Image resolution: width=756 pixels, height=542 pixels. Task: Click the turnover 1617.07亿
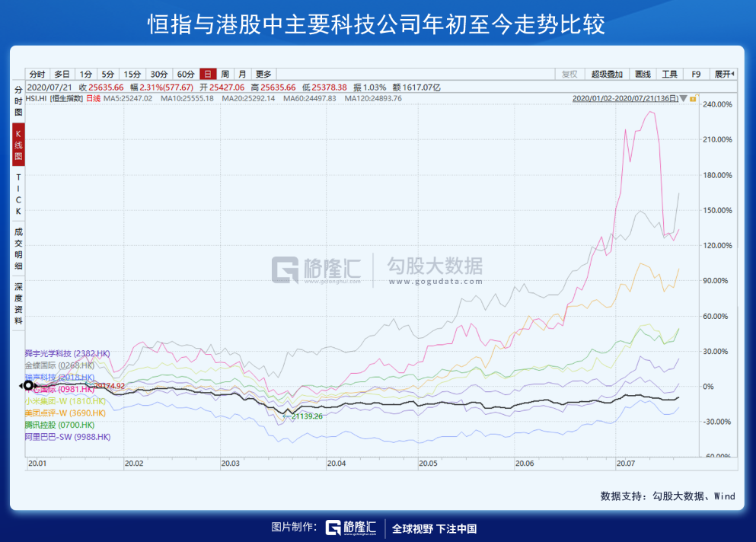pos(421,88)
